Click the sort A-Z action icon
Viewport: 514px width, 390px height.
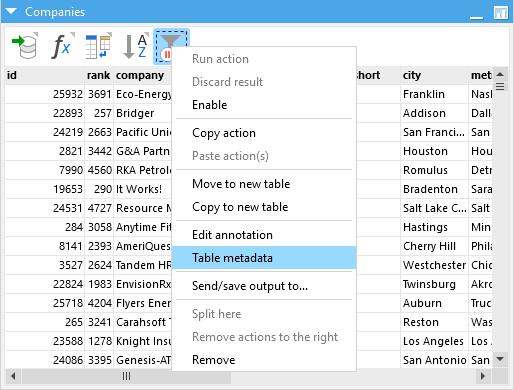click(x=136, y=46)
